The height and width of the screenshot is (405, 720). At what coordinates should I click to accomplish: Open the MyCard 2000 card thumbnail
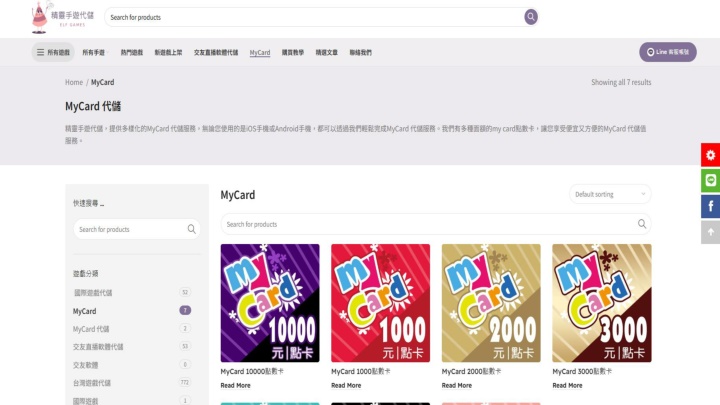491,303
